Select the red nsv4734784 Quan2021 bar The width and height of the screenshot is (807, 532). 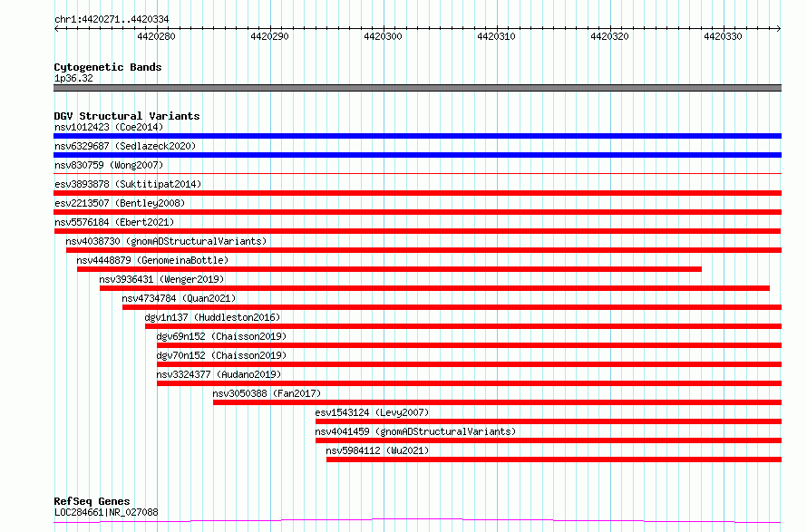[452, 307]
